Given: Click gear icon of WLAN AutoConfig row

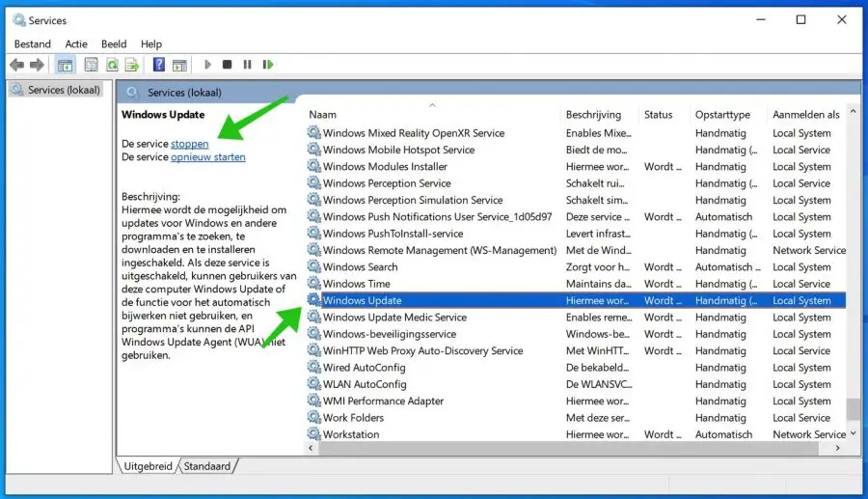Looking at the screenshot, I should point(313,384).
